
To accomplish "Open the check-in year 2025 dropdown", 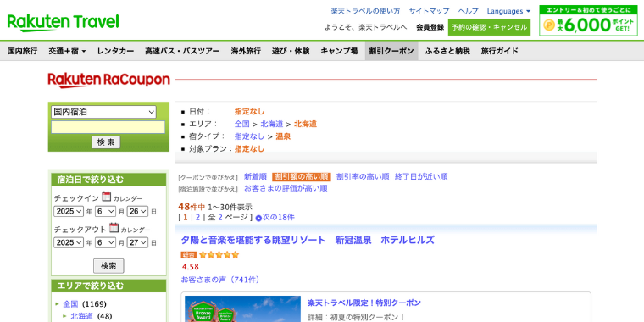I will point(69,212).
